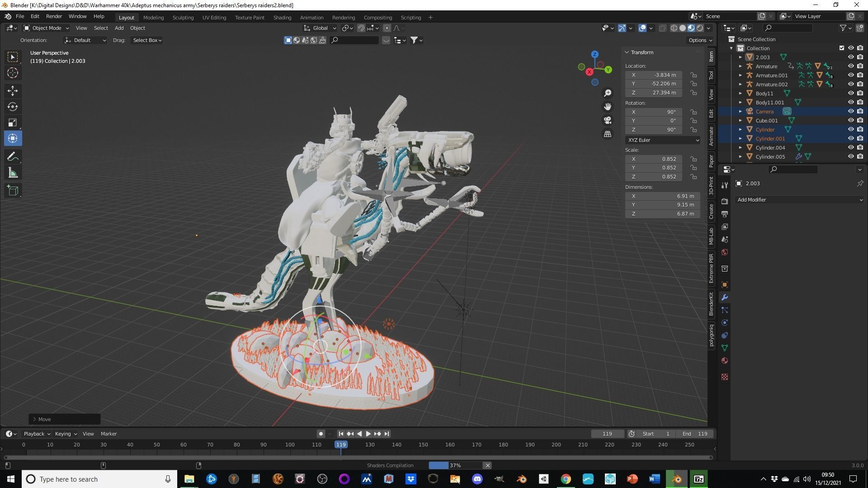Select the Annotate tool

[x=13, y=157]
